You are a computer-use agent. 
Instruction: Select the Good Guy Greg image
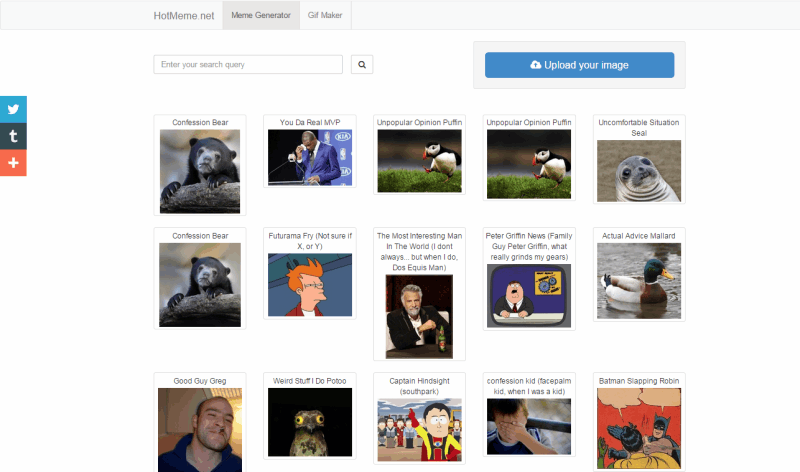pyautogui.click(x=200, y=430)
